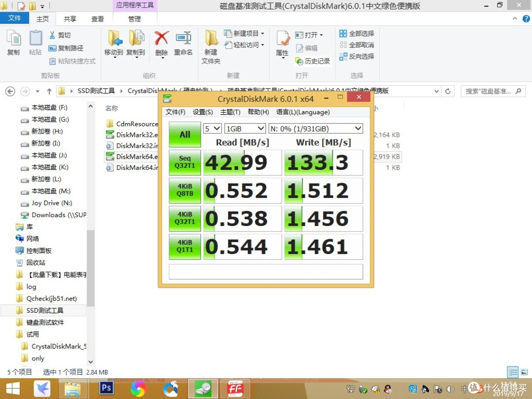Expand the Open dropdown in ribbon

(x=321, y=35)
